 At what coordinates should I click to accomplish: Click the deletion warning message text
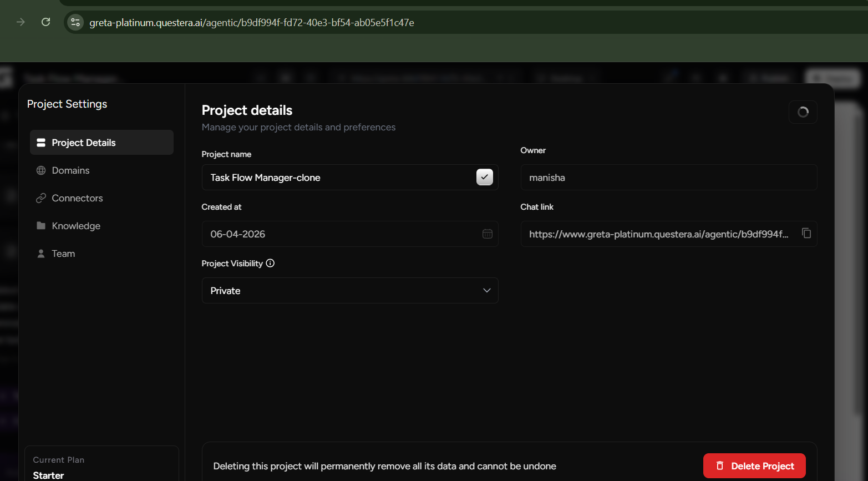(x=385, y=466)
